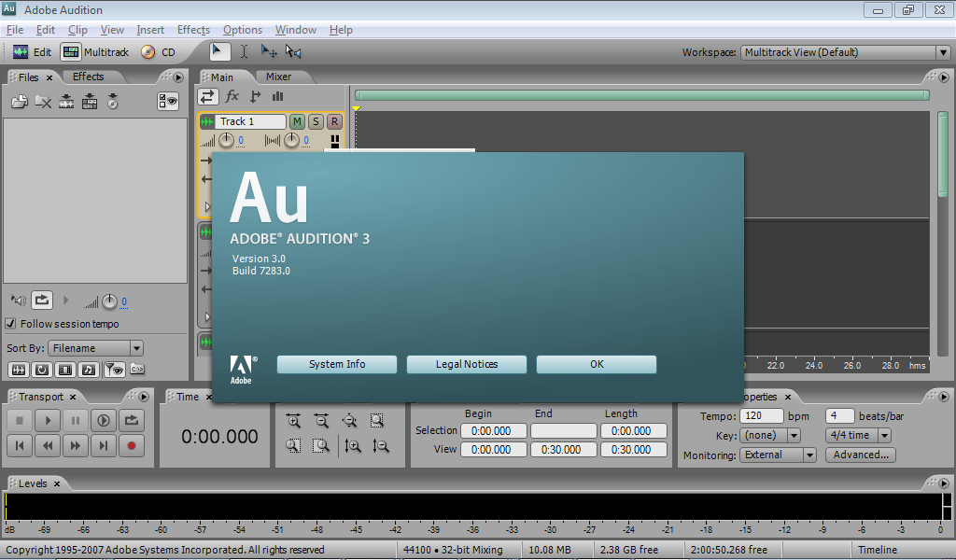Select the Move/Copy Clip tool
The width and height of the screenshot is (956, 560).
pyautogui.click(x=268, y=51)
